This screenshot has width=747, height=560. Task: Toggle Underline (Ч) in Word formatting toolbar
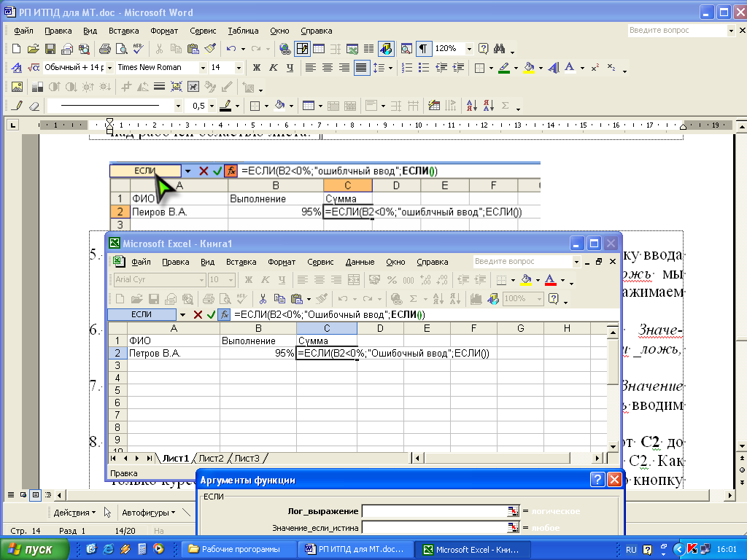coord(290,68)
